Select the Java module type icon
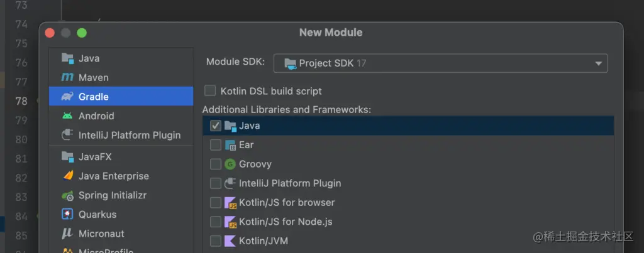644x253 pixels. click(x=67, y=58)
